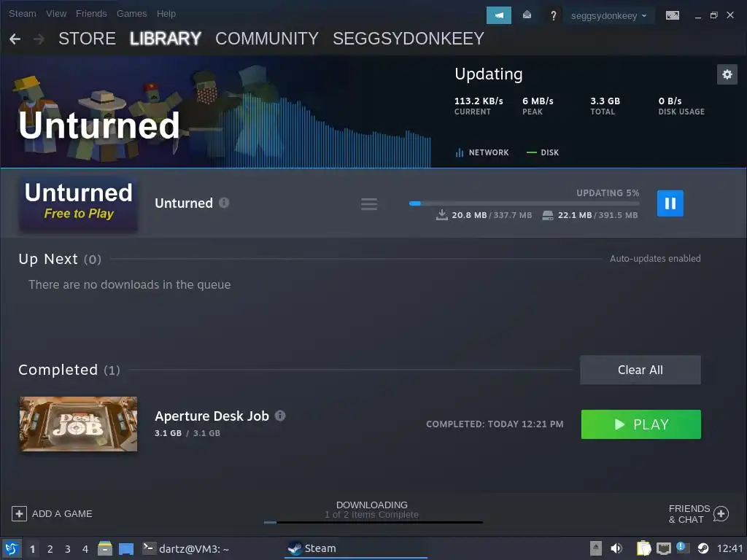747x560 pixels.
Task: Play Aperture Desk Job
Action: (640, 424)
